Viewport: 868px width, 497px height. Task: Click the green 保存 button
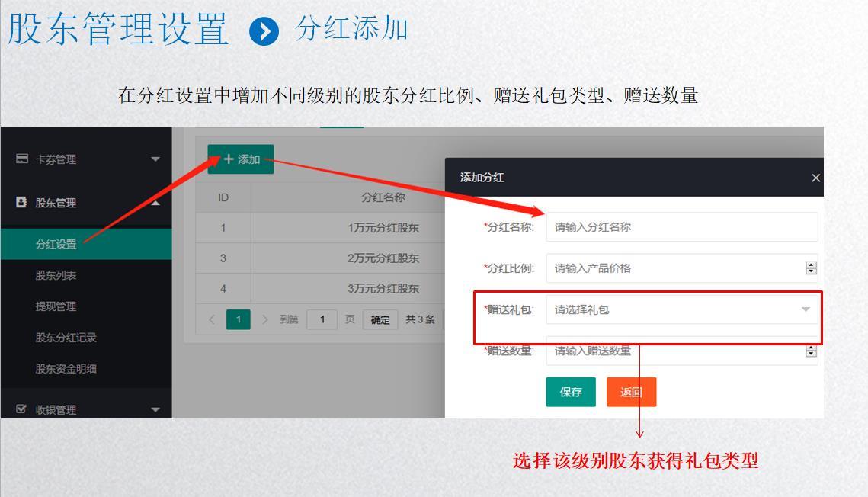pos(571,392)
